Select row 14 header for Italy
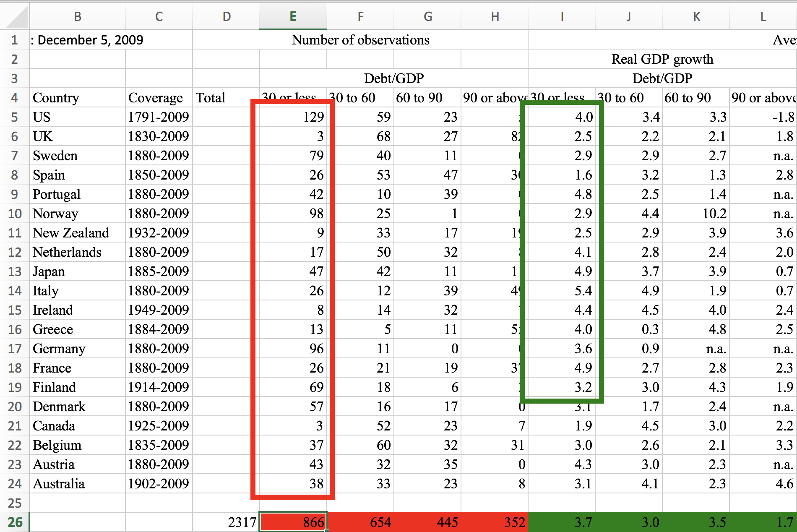The height and width of the screenshot is (532, 797). (14, 291)
